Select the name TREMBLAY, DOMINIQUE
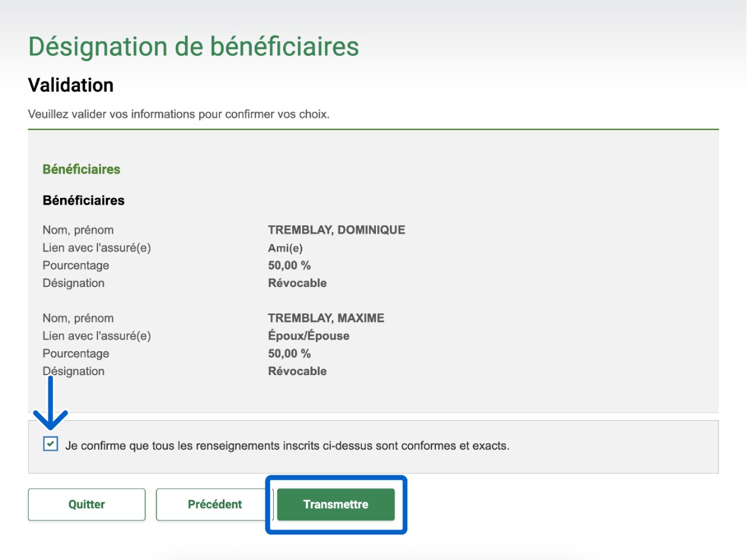The width and height of the screenshot is (747, 560). pos(336,230)
